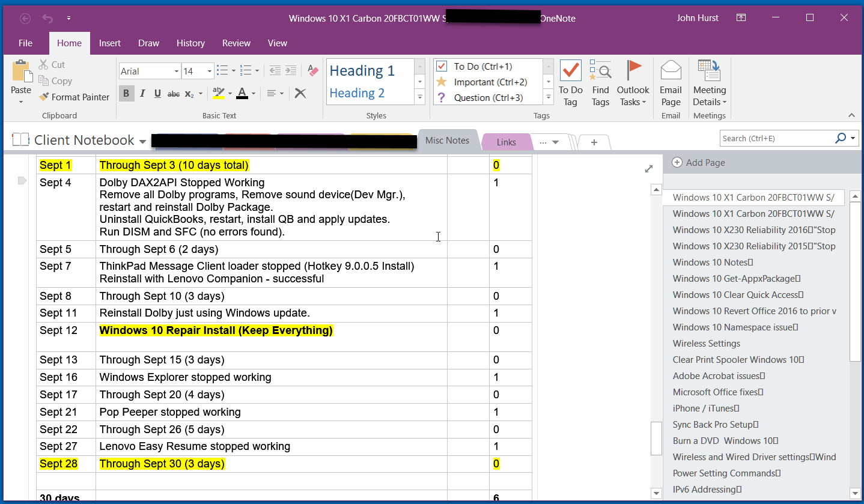864x504 pixels.
Task: Open the Ribbon Display Options icon
Action: [741, 18]
